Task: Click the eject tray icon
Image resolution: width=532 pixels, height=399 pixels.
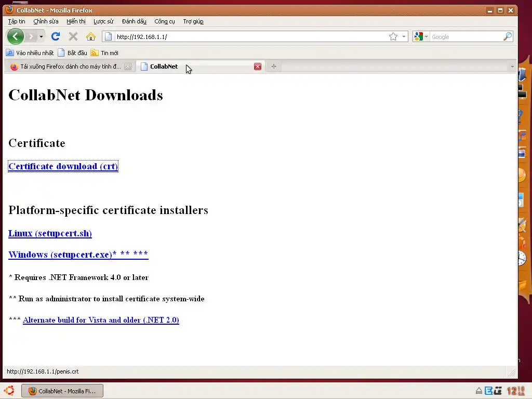Action: pyautogui.click(x=478, y=391)
